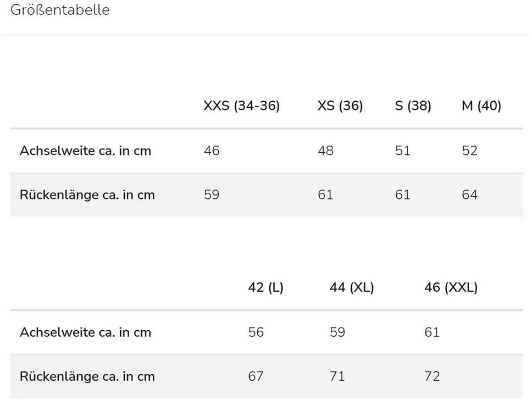The image size is (532, 400).
Task: Select the Achselweite label in the lower table
Action: [x=85, y=332]
